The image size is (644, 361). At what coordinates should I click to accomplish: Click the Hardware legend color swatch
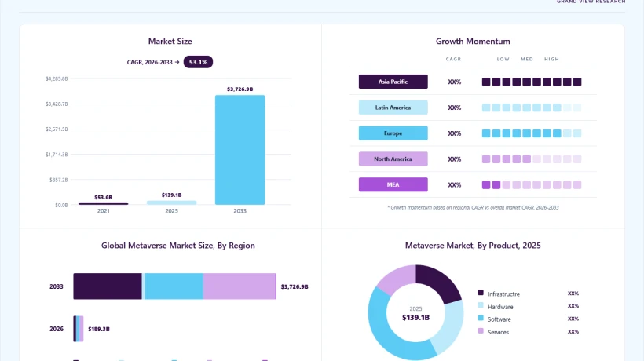pyautogui.click(x=481, y=305)
